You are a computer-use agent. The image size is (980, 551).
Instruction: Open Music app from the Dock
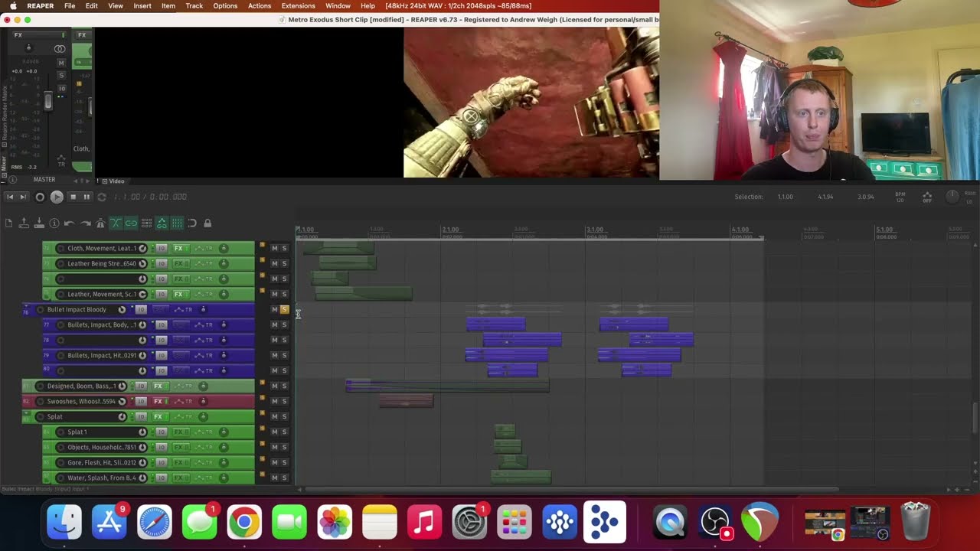424,523
